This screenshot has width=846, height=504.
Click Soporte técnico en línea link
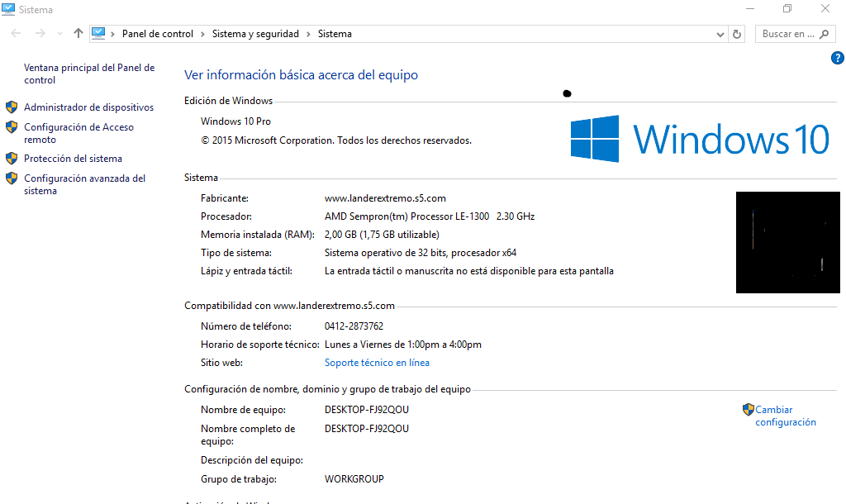click(377, 363)
